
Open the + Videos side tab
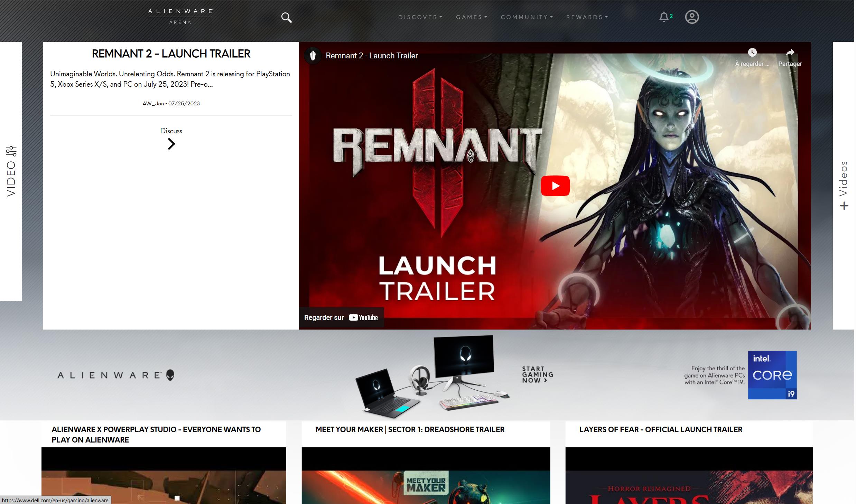[x=844, y=186]
